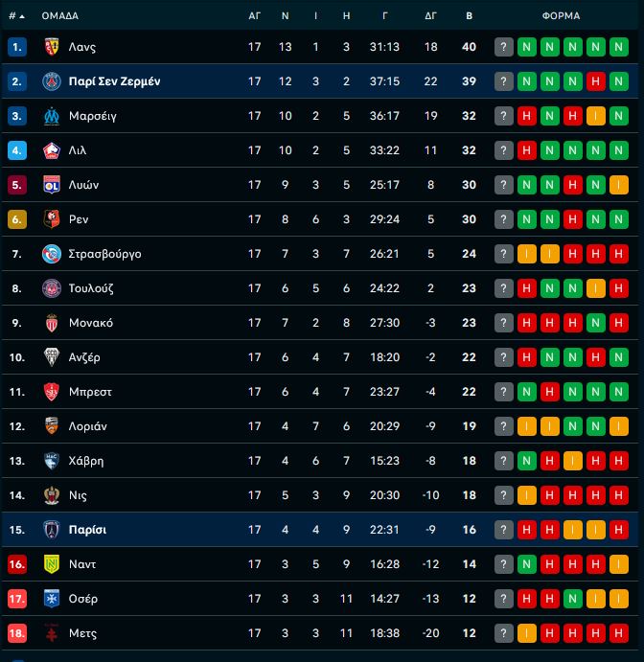Select the Lyon crest beside Λυών
The height and width of the screenshot is (662, 644).
point(52,185)
